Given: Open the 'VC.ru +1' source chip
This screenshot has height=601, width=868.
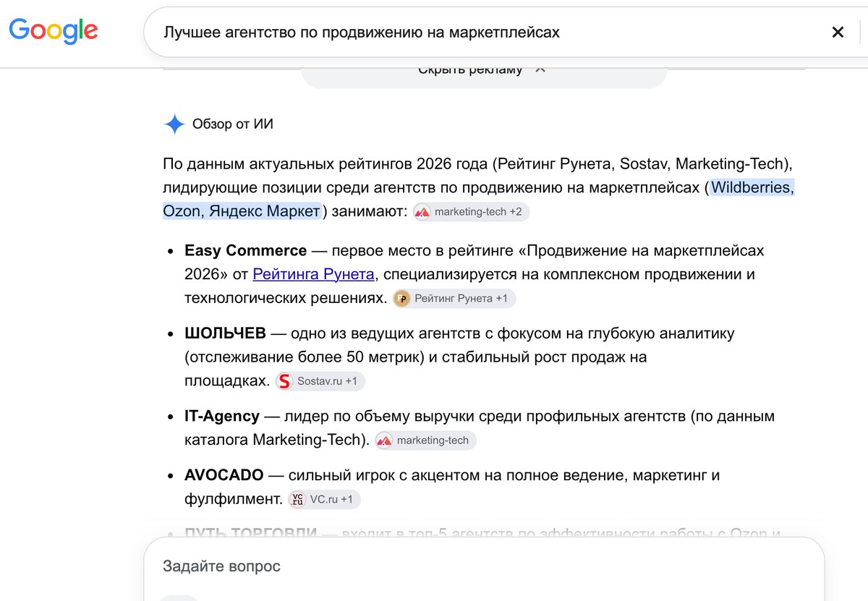Looking at the screenshot, I should [324, 500].
